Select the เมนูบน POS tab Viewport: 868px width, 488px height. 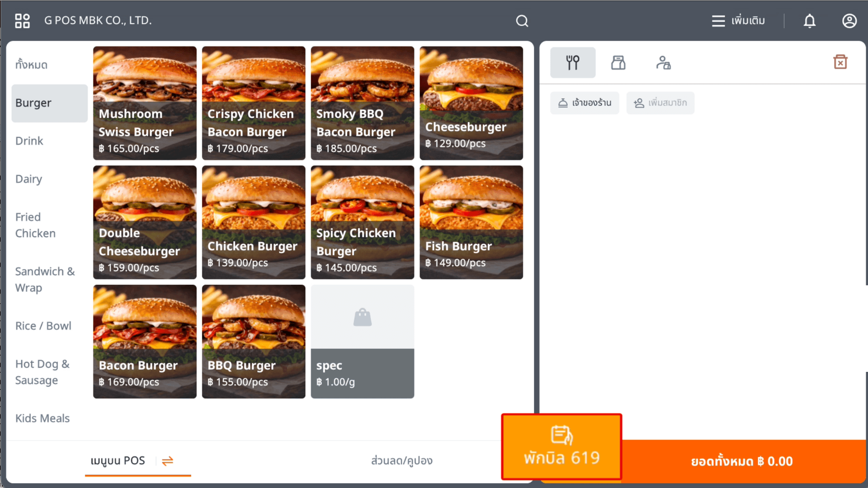(x=118, y=461)
